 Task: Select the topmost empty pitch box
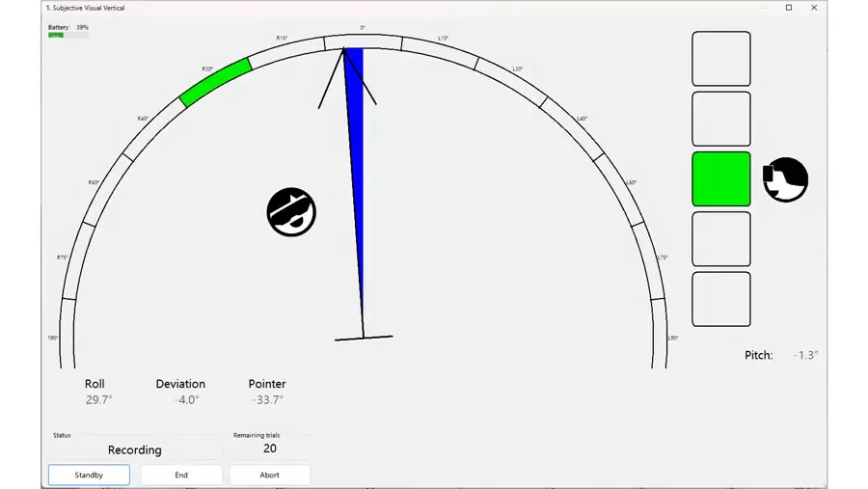(x=720, y=59)
